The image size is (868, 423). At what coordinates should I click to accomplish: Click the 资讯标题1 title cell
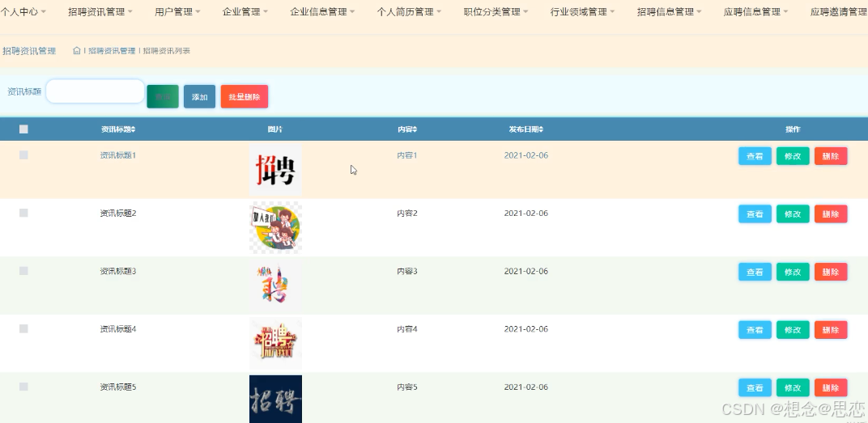click(x=118, y=155)
